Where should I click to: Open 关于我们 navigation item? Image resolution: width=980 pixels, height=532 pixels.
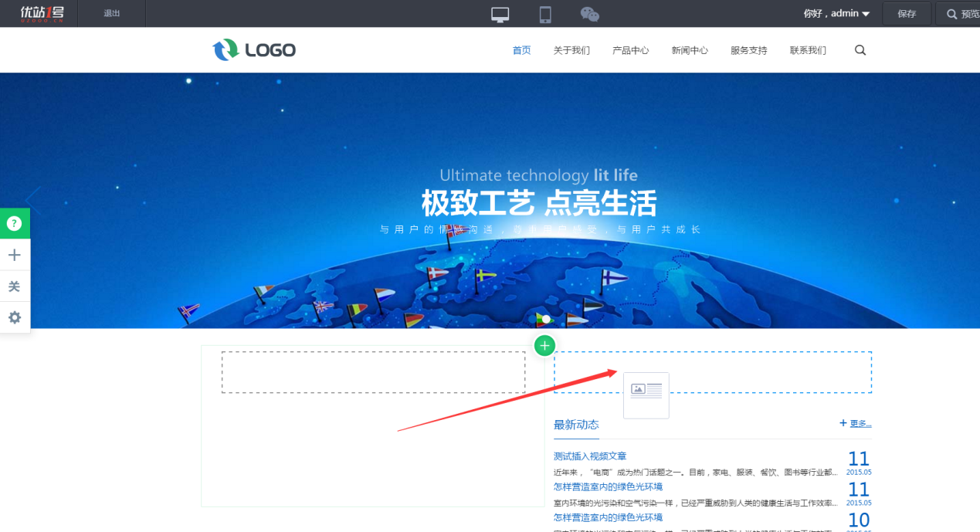[x=571, y=50]
